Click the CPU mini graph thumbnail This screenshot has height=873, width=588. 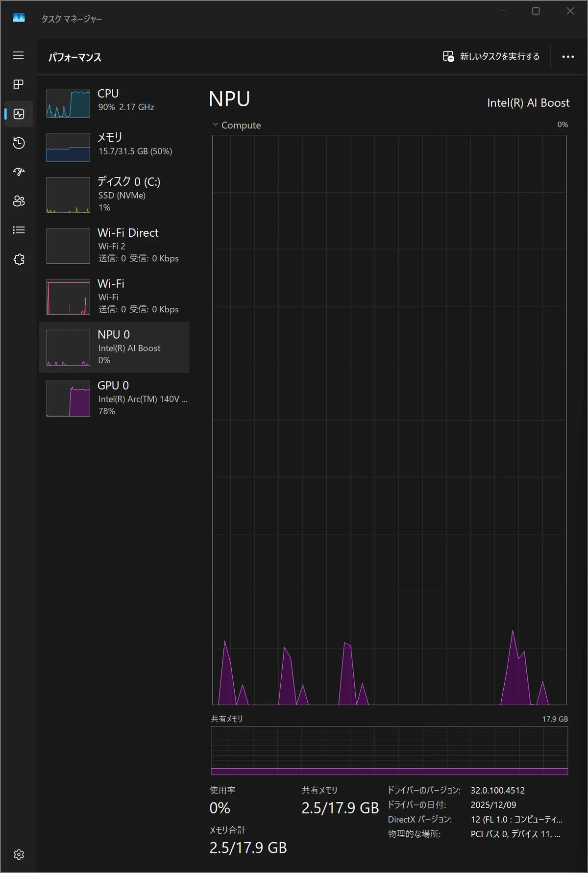[68, 103]
